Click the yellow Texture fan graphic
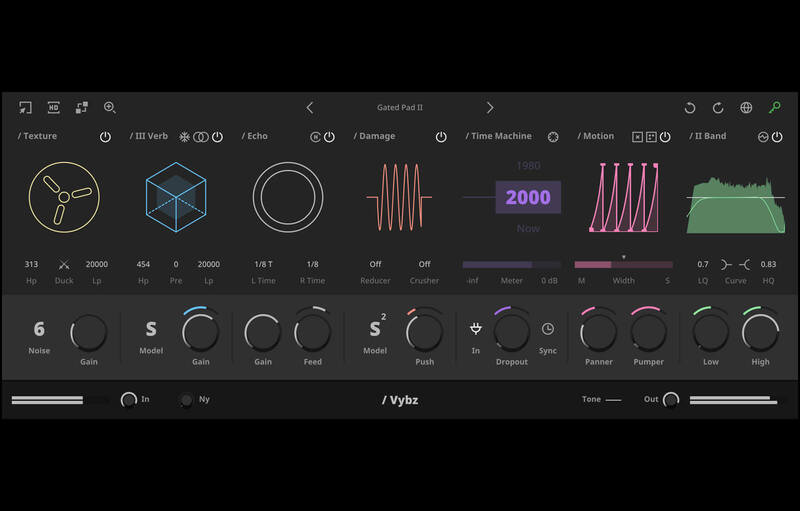Viewport: 800px width, 511px height. click(x=64, y=197)
